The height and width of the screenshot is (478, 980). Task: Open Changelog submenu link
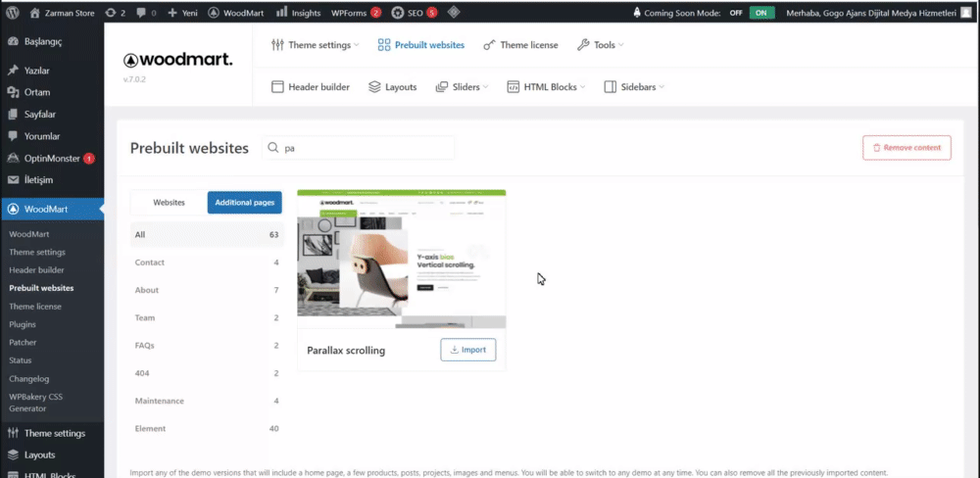point(28,379)
